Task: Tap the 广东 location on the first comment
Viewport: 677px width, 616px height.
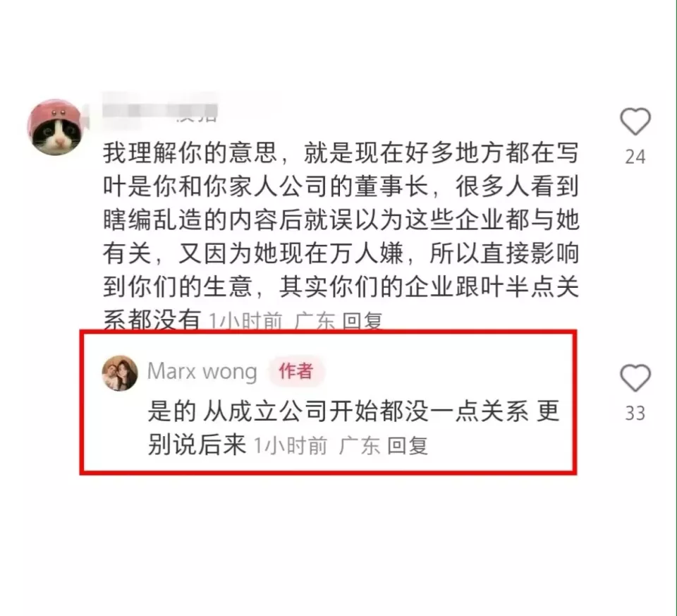Action: click(315, 321)
